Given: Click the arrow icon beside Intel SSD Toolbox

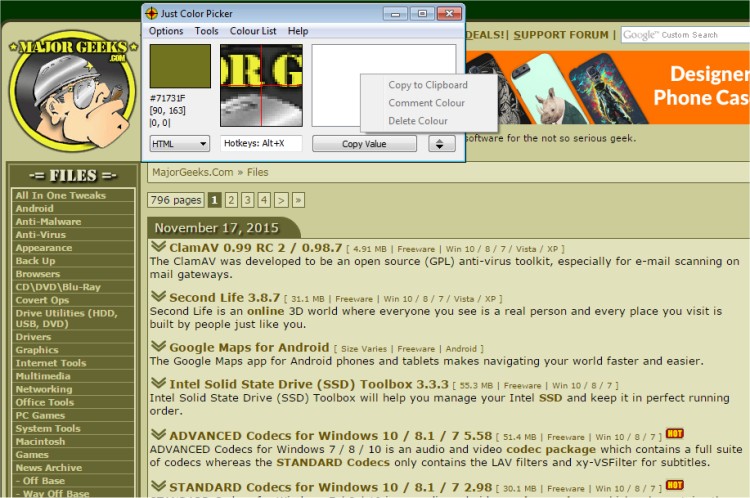Looking at the screenshot, I should click(158, 383).
